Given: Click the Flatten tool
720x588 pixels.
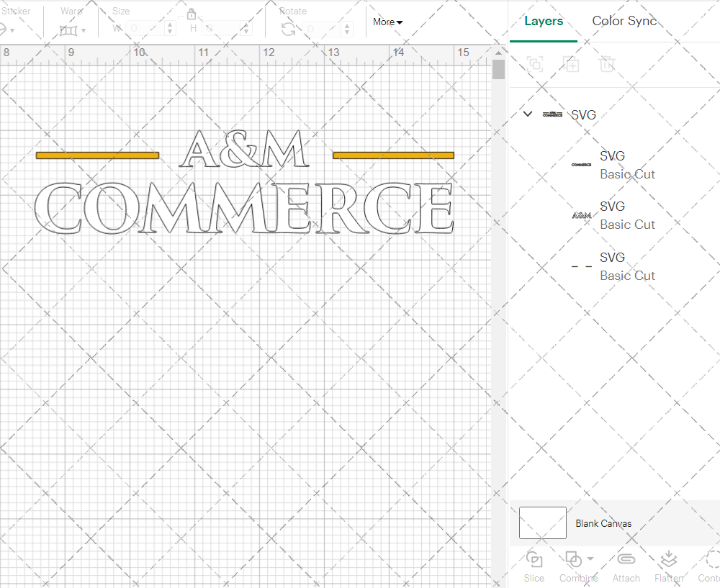Looking at the screenshot, I should pos(669,567).
